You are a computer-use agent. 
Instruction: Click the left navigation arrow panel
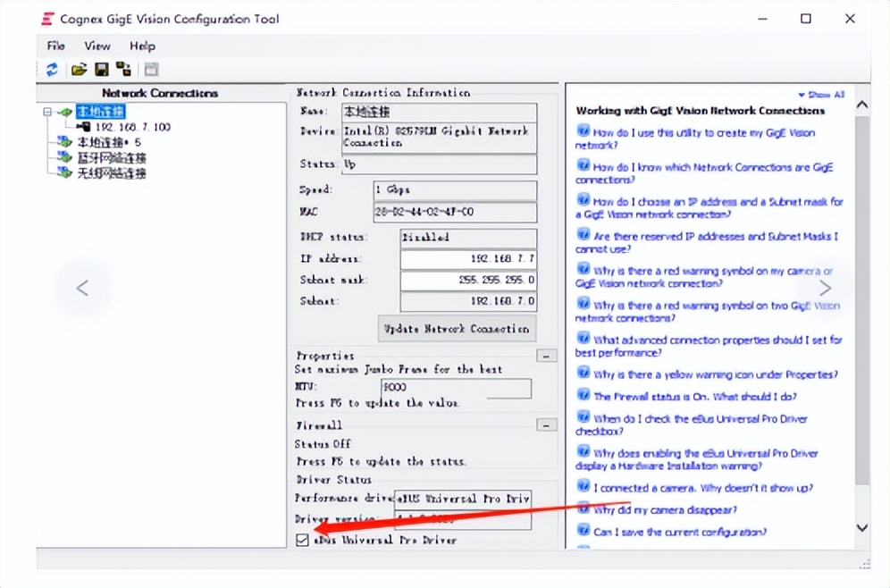pyautogui.click(x=82, y=287)
